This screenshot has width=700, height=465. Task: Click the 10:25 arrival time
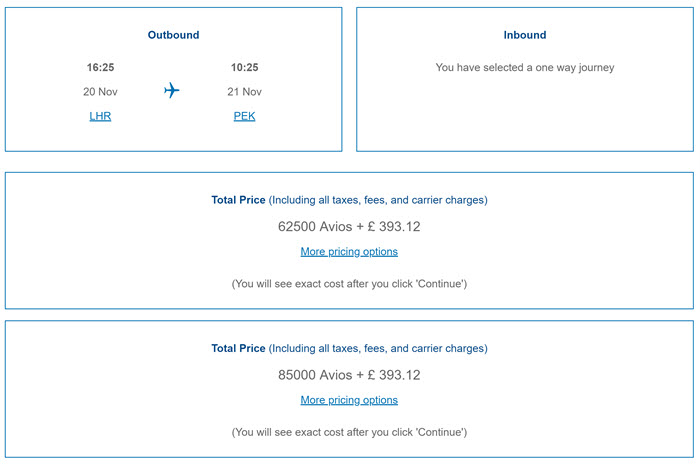(x=245, y=67)
